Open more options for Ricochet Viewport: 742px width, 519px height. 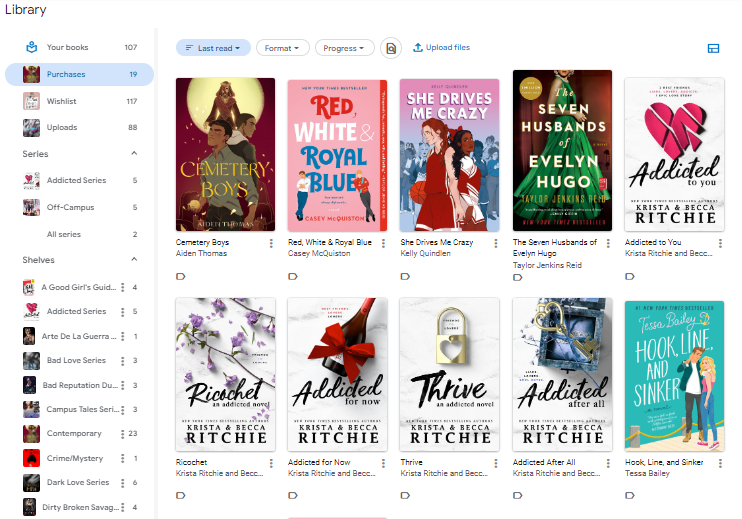[x=271, y=463]
